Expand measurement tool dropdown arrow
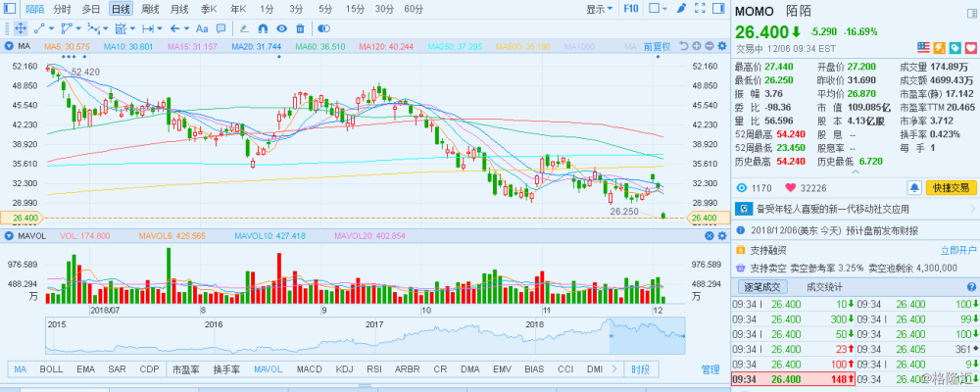980x392 pixels. tap(132, 28)
